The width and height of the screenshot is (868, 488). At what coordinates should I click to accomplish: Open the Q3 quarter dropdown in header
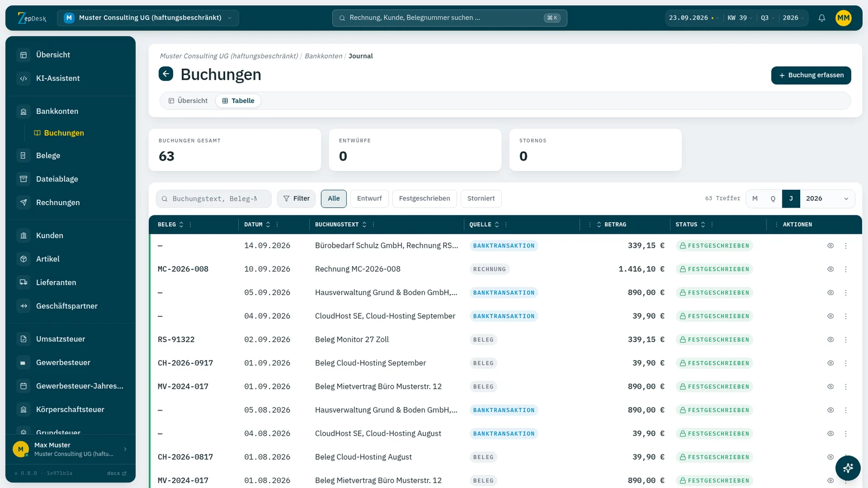point(767,18)
